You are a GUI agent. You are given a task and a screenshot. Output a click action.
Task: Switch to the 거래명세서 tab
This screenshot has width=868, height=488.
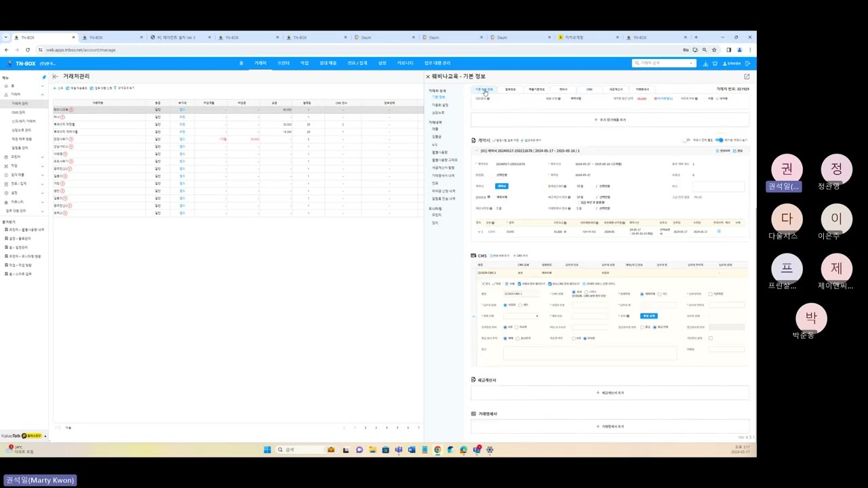[x=642, y=89]
